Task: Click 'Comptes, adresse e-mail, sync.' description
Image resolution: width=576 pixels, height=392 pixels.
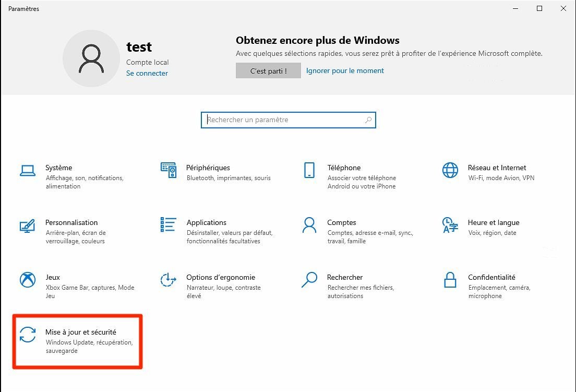Action: click(x=370, y=237)
